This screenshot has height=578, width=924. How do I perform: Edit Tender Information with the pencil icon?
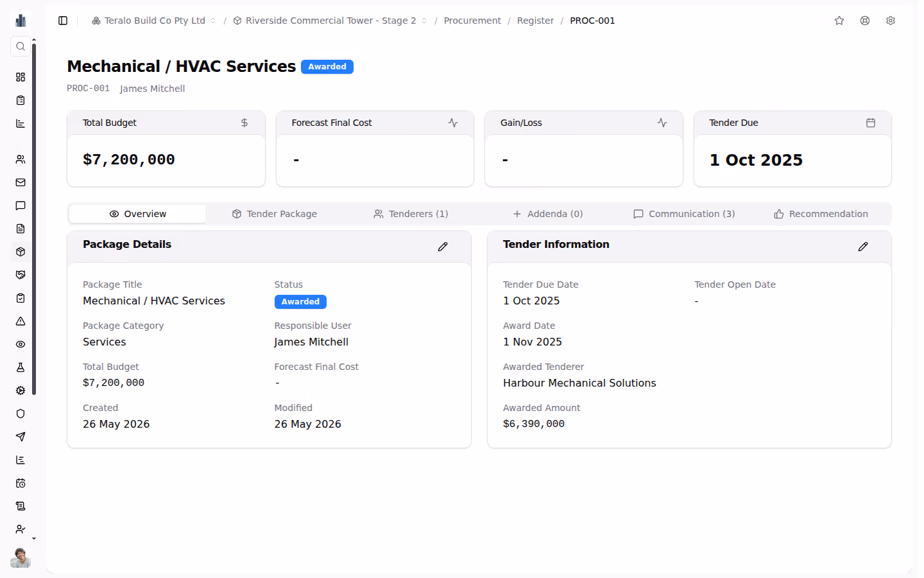[x=863, y=247]
